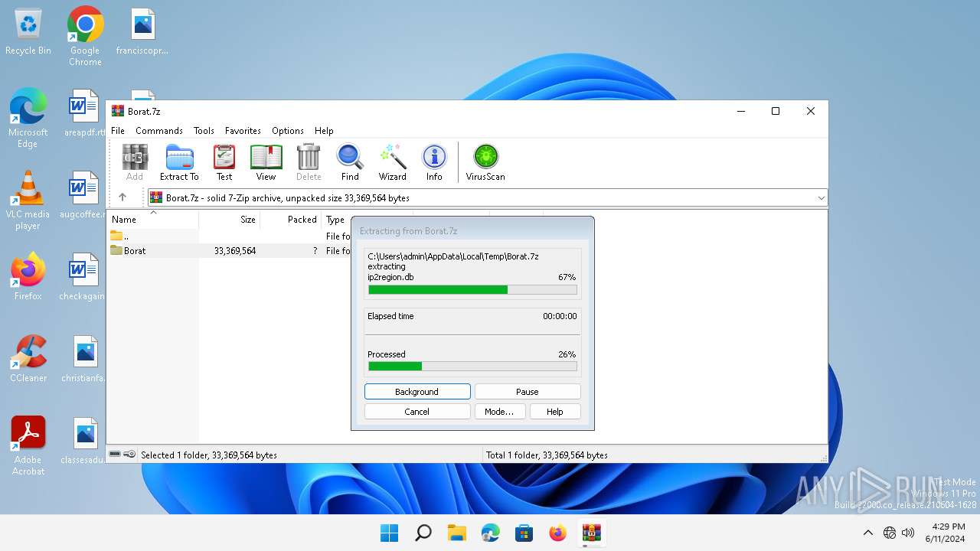Screen dimensions: 980x551
Task: Sort by Packed column header
Action: pyautogui.click(x=291, y=220)
